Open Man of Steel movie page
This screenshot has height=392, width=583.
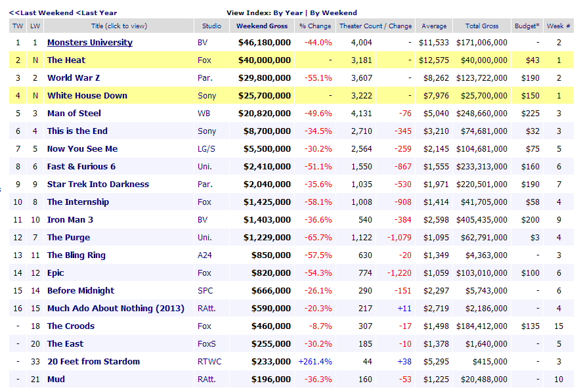pyautogui.click(x=74, y=114)
